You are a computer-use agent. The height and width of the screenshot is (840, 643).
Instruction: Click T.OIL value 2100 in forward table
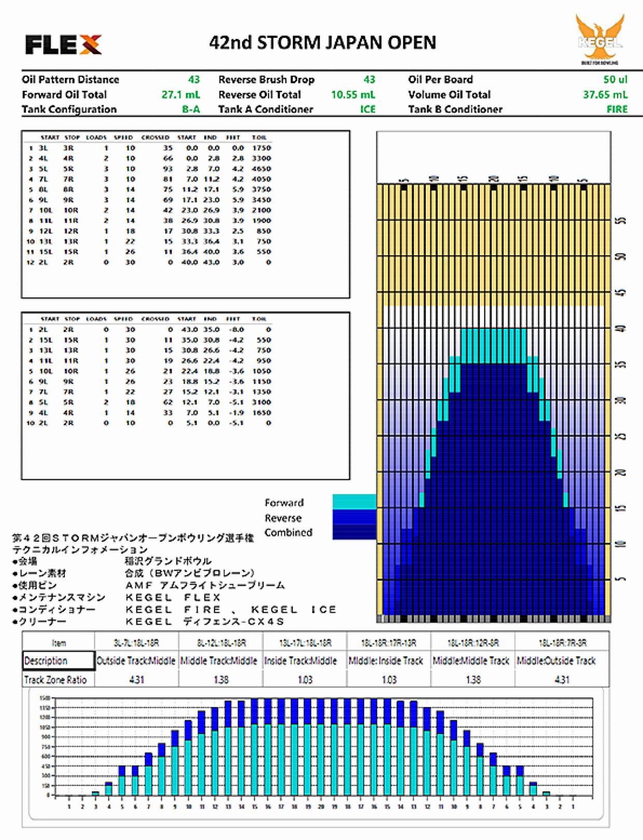click(261, 210)
